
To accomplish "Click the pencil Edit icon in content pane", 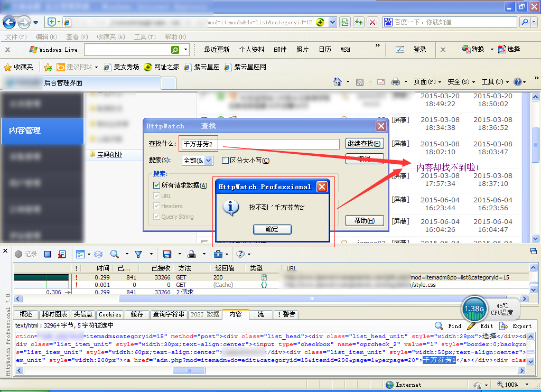I will pyautogui.click(x=471, y=326).
